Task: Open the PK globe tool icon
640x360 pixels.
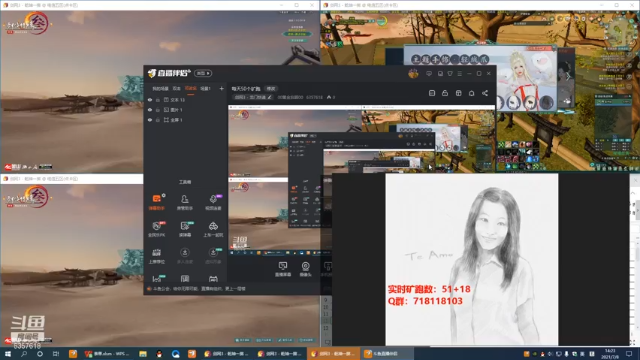Action: [157, 229]
